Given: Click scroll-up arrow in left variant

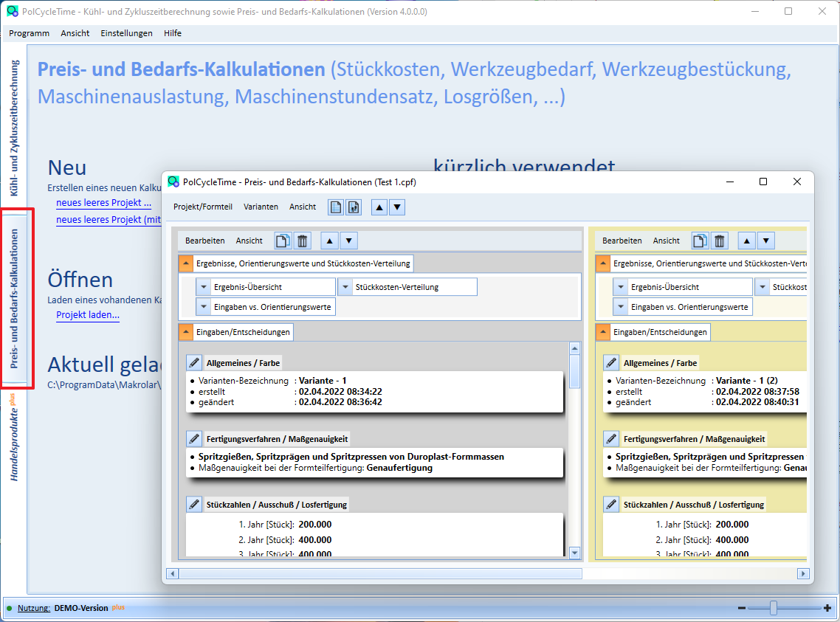Looking at the screenshot, I should 575,348.
